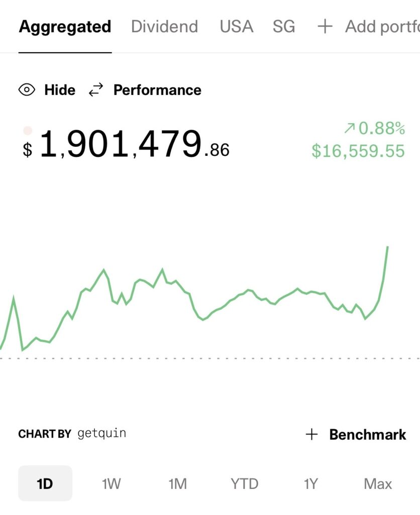420x515 pixels.
Task: Select the SG portfolio tab
Action: click(x=283, y=26)
